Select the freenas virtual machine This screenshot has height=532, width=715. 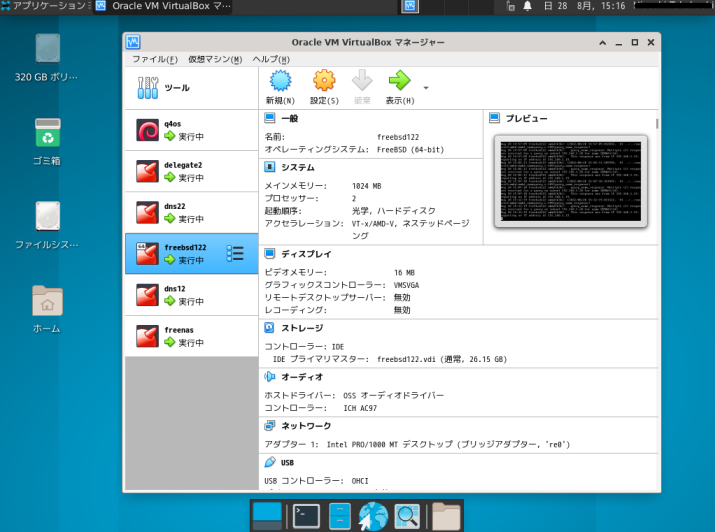pos(192,336)
